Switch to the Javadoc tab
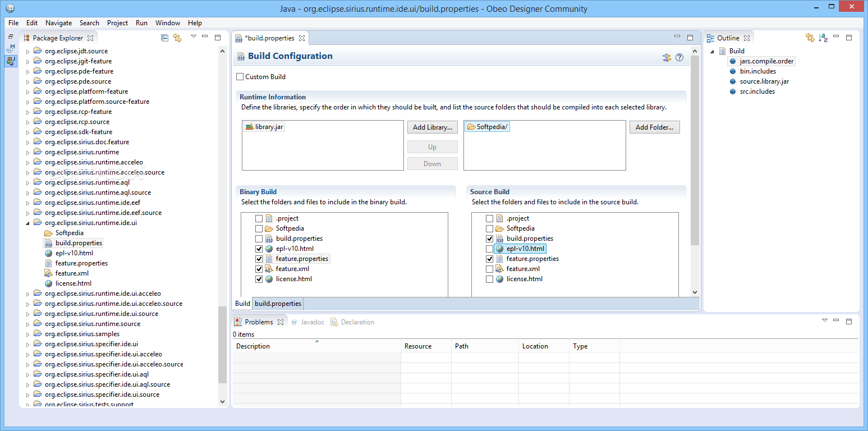 [308, 322]
